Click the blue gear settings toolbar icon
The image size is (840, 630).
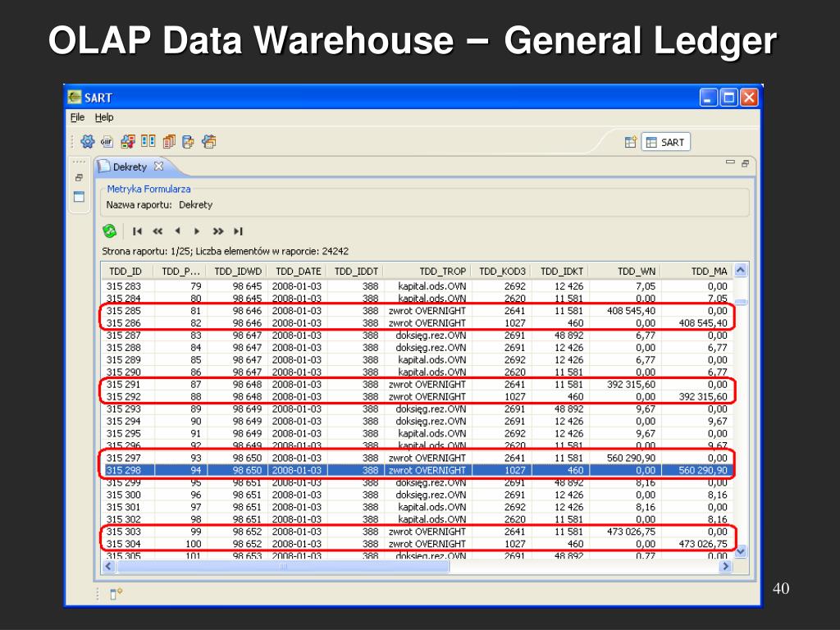(x=87, y=141)
